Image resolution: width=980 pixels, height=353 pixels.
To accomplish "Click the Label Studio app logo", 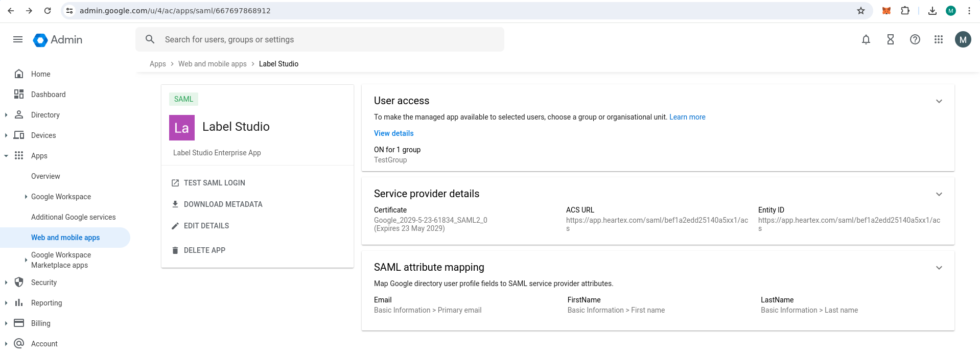I will pos(181,128).
